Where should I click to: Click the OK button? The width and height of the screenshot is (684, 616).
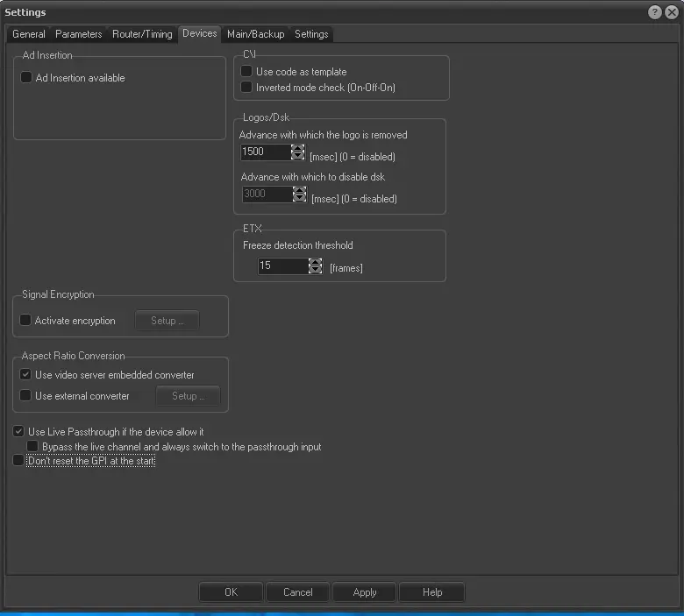[231, 592]
